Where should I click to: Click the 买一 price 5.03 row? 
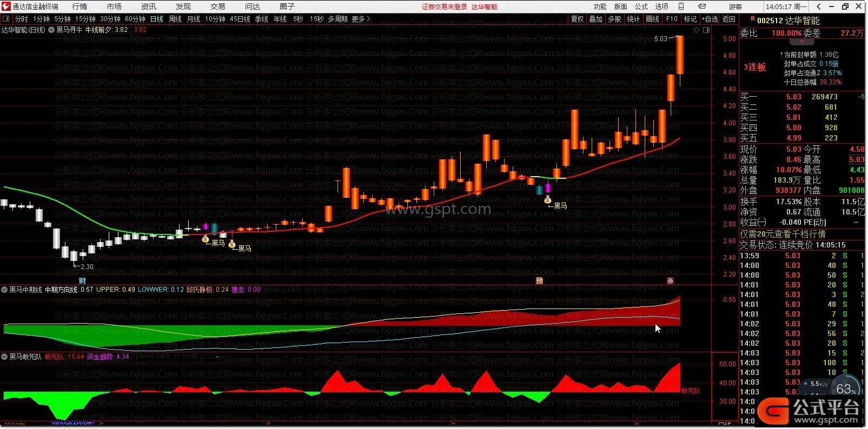click(x=803, y=97)
